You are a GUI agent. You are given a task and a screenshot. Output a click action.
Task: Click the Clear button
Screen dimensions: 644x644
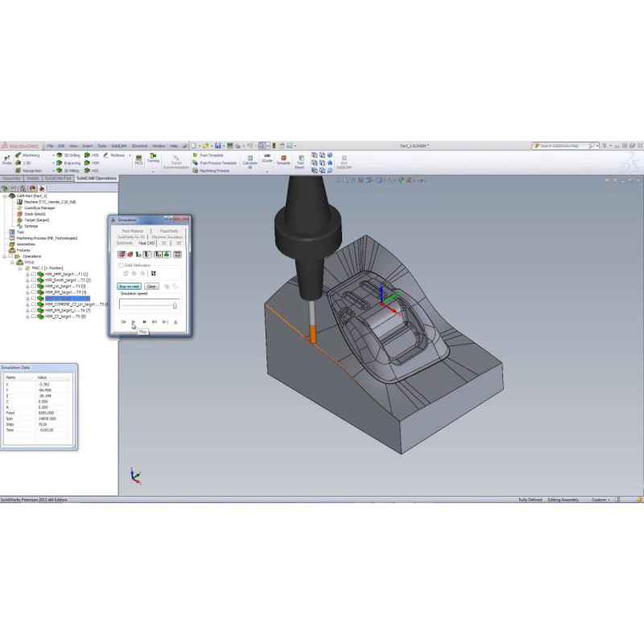pyautogui.click(x=151, y=286)
